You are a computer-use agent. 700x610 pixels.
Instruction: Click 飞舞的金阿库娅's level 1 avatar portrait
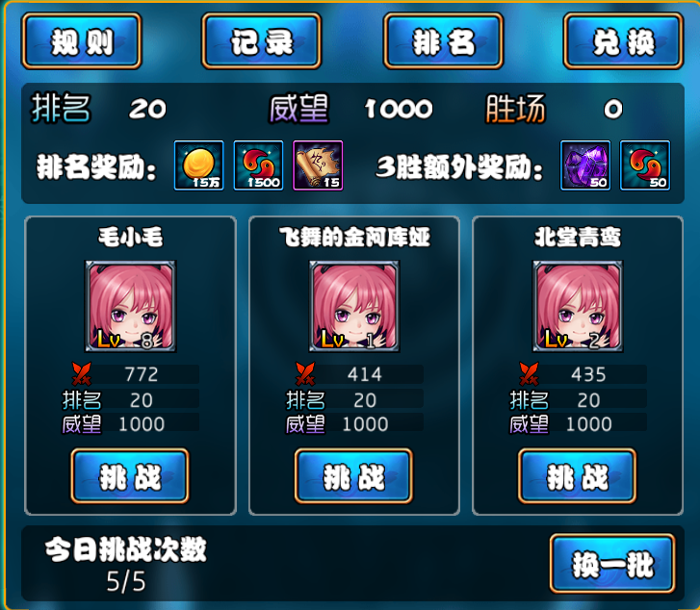click(354, 307)
